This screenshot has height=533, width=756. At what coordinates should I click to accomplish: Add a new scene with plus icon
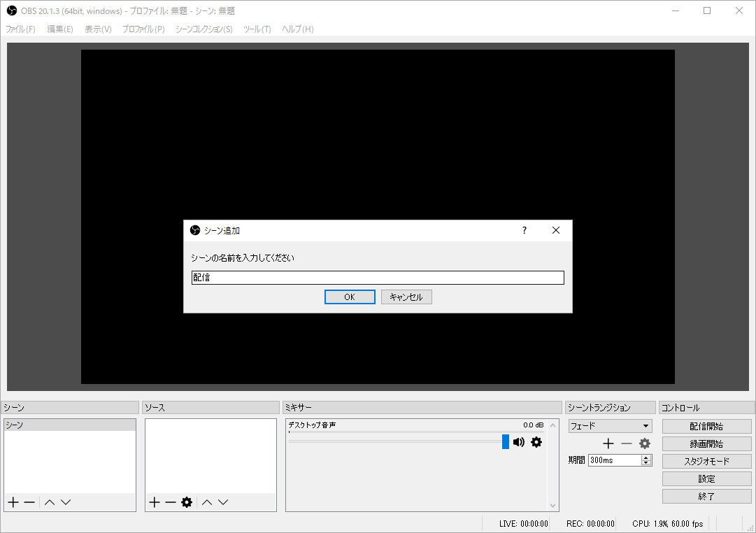point(13,502)
